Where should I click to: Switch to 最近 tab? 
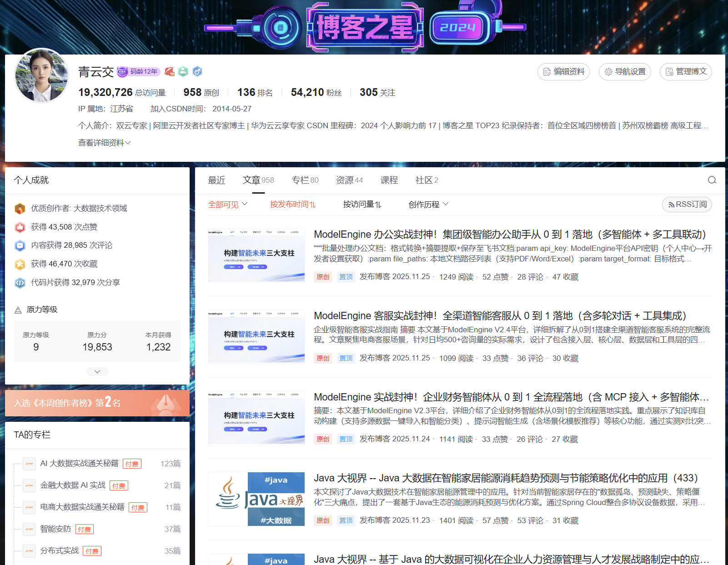point(216,180)
